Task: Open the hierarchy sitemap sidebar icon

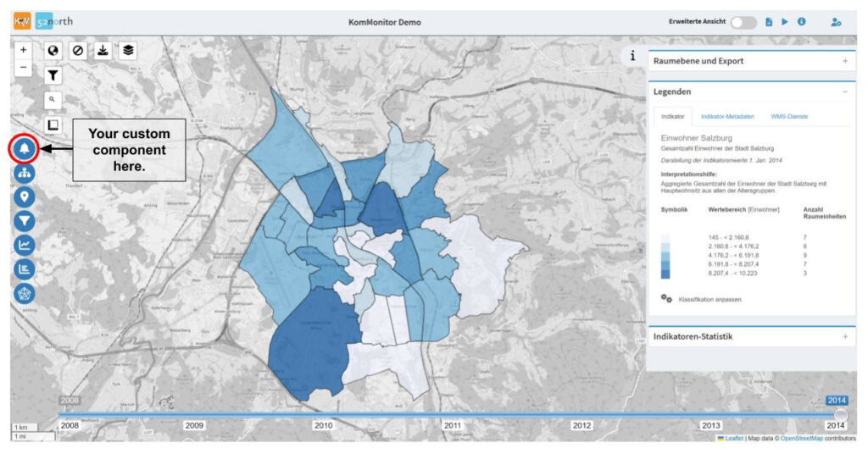Action: point(25,173)
